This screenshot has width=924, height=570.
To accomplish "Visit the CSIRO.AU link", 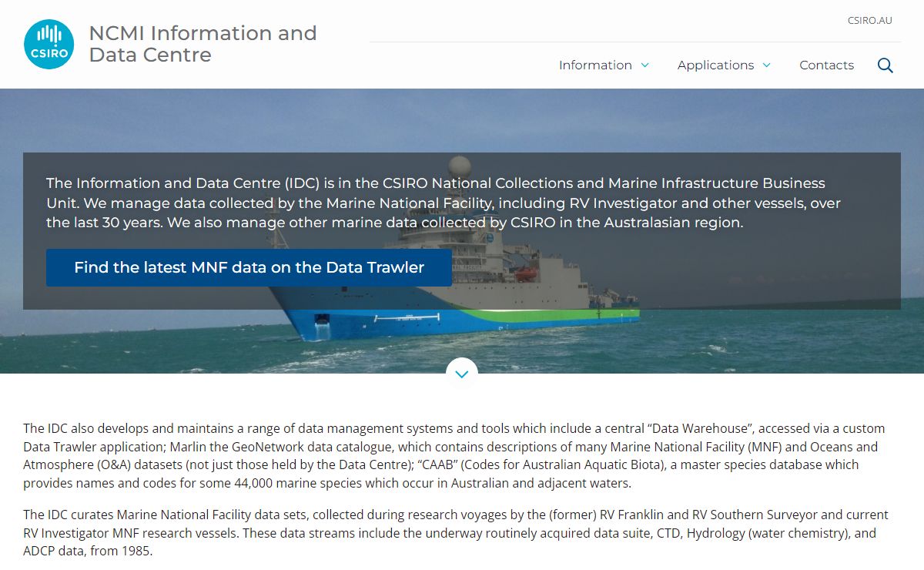I will click(870, 21).
